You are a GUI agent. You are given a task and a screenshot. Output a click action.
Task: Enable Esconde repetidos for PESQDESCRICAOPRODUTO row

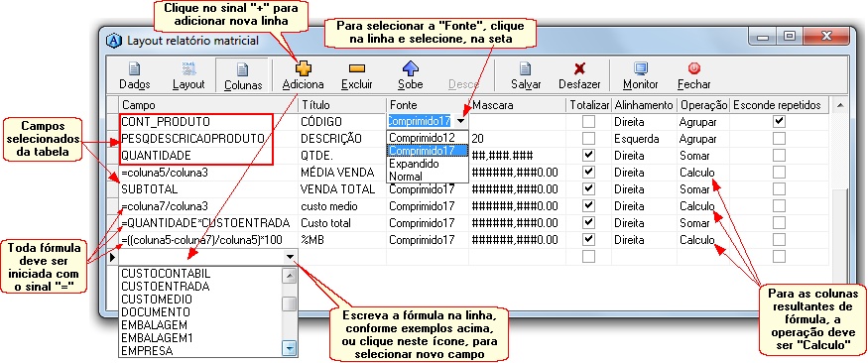point(780,138)
